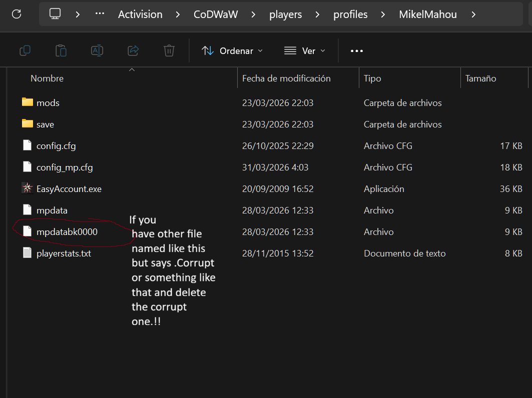Open the Ordenar sort dropdown
This screenshot has height=398, width=532.
tap(232, 51)
